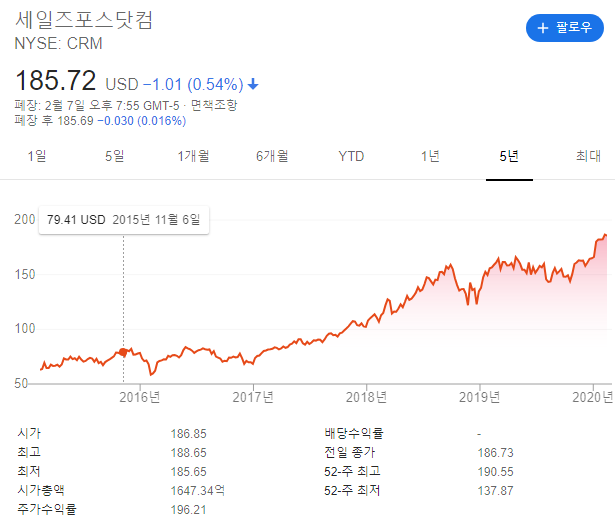615x523 pixels.
Task: Click the 150 y-axis label
Action: tap(25, 274)
